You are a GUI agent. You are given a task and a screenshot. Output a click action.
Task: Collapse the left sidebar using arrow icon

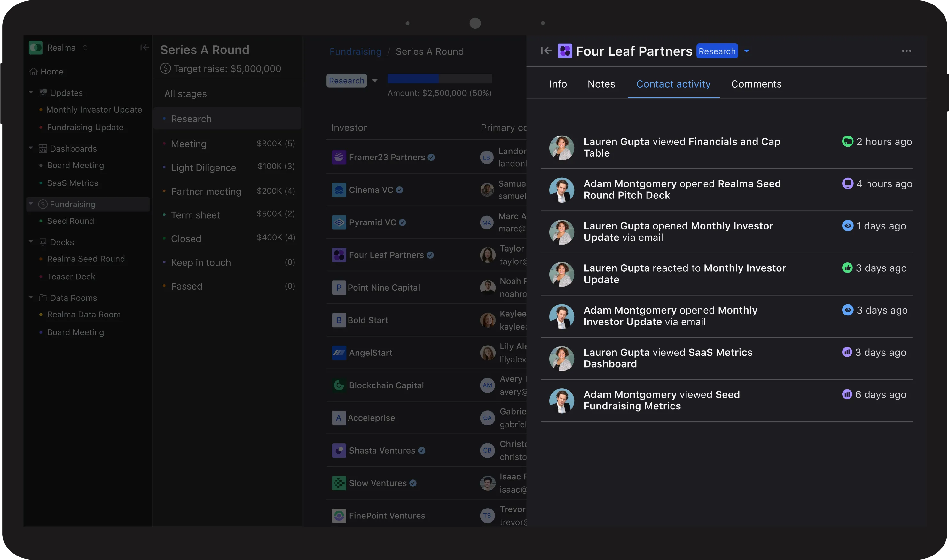click(144, 48)
